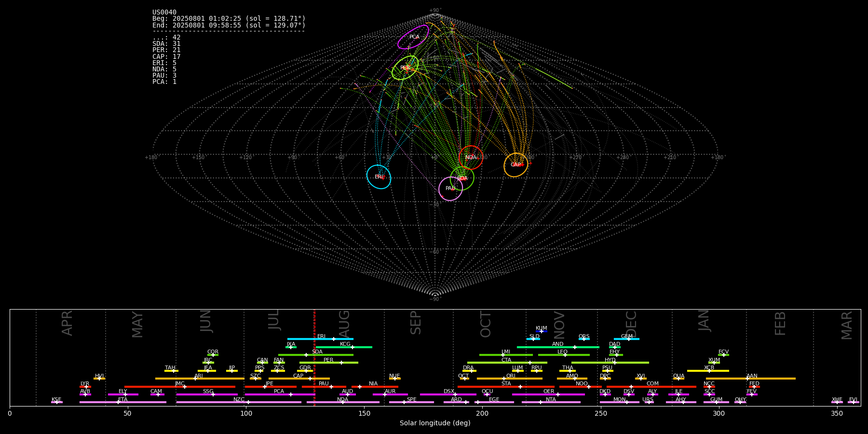This screenshot has height=434, width=868.
Task: Select the -90° pole label on sky map
Action: (x=435, y=299)
